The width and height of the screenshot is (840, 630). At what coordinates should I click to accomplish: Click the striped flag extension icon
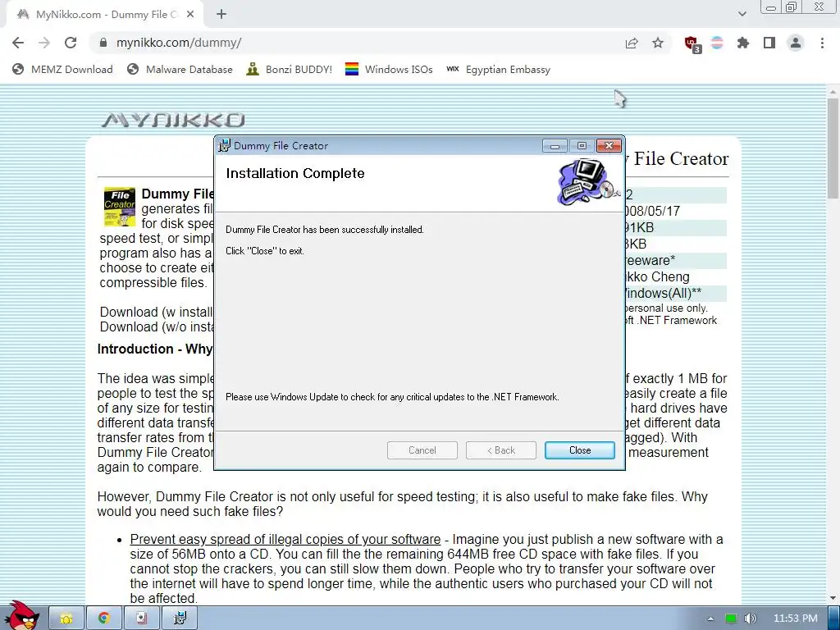click(x=717, y=43)
